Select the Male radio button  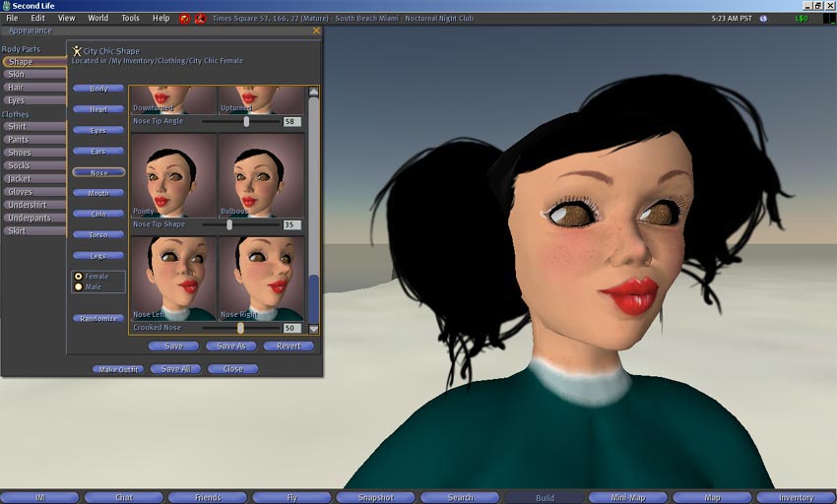(x=79, y=286)
